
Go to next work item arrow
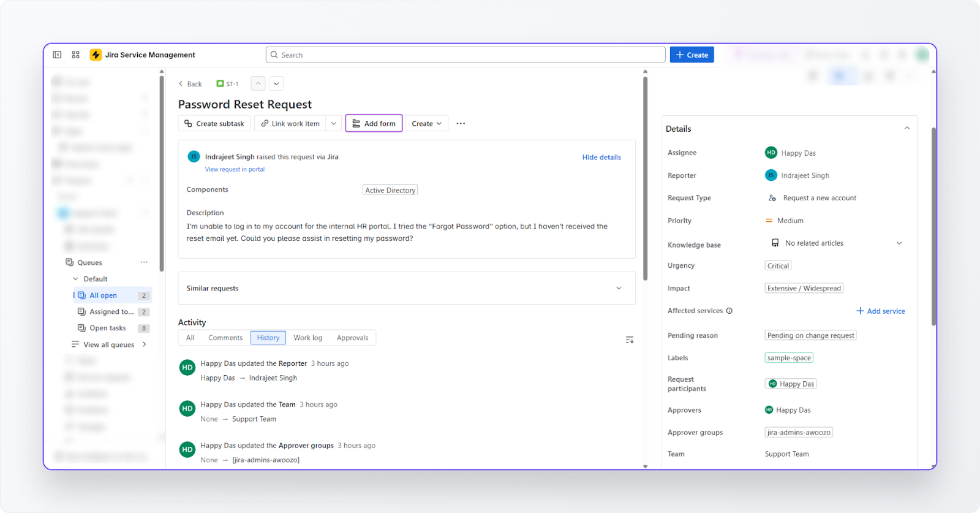click(x=276, y=83)
